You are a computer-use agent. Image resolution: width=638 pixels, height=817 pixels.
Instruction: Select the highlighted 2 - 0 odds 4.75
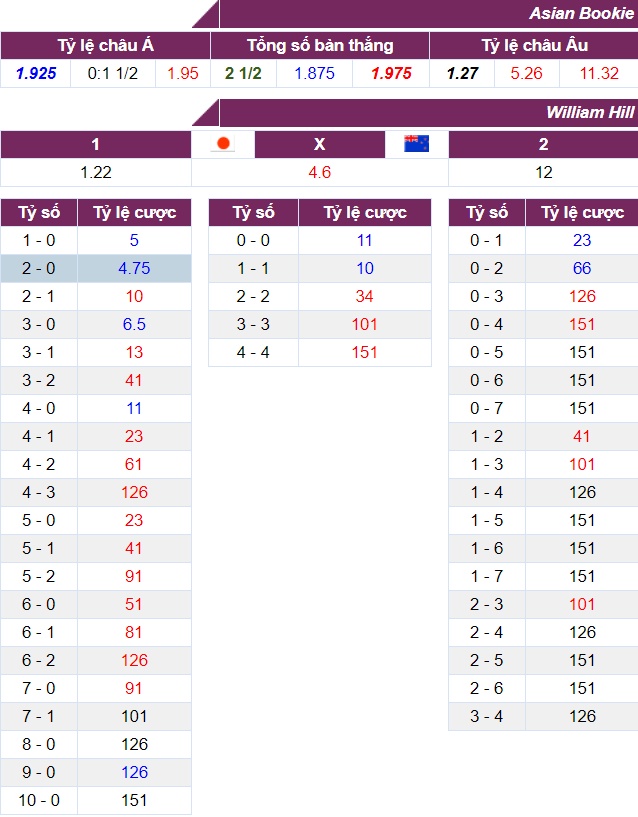point(134,268)
